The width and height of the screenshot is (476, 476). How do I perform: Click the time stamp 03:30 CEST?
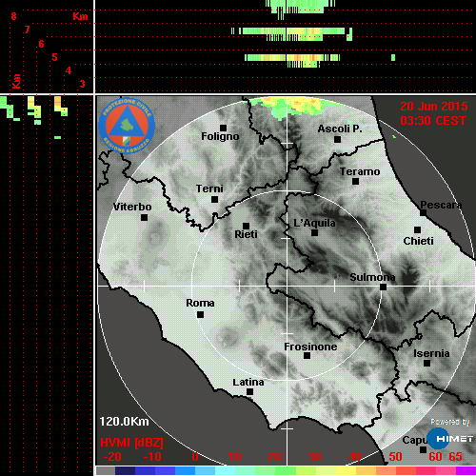tap(433, 121)
